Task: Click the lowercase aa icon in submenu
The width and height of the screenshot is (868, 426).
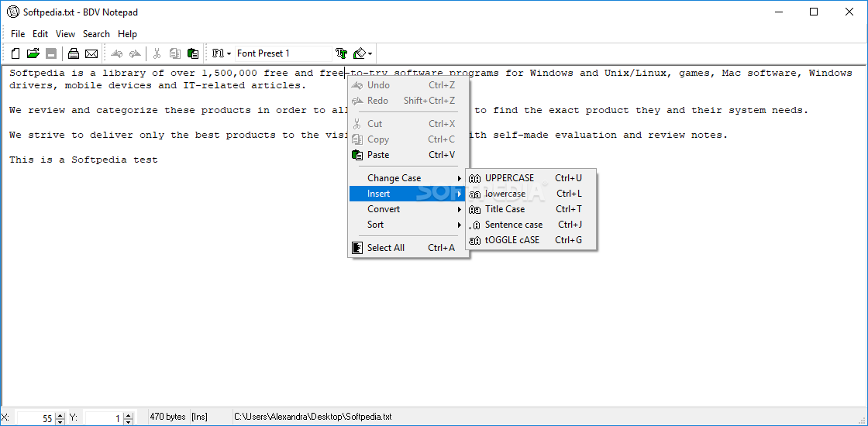Action: [474, 194]
